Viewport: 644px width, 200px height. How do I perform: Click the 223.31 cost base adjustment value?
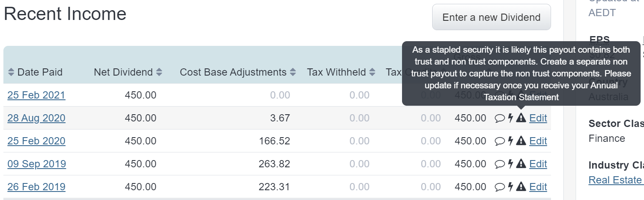click(x=275, y=187)
